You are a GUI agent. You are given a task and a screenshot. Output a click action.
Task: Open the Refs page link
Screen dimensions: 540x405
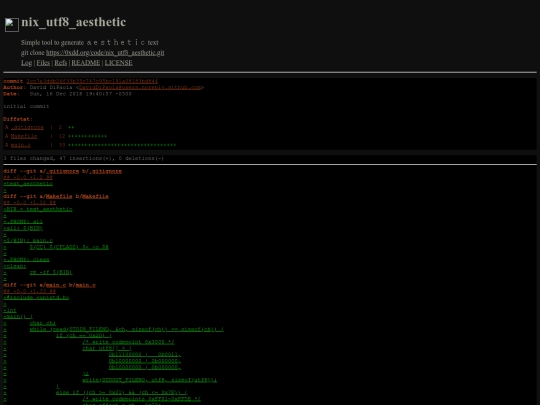click(x=61, y=63)
